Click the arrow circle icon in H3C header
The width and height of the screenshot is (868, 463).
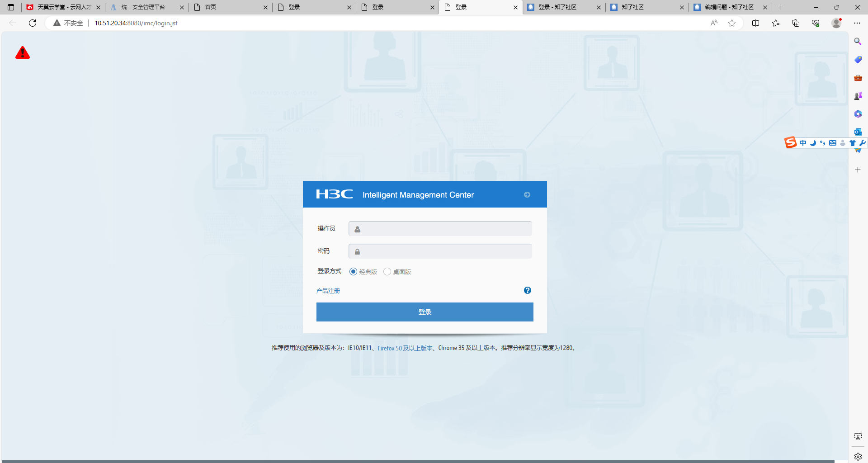pos(527,194)
